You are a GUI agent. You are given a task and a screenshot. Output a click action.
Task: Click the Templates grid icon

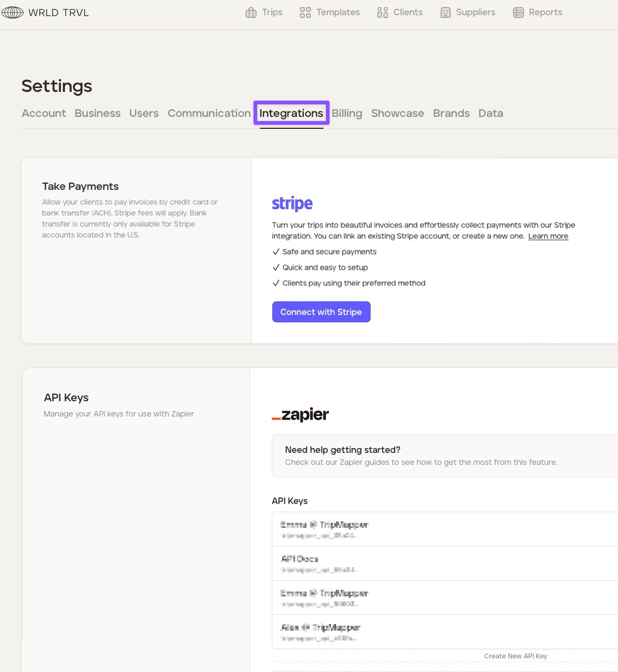click(305, 13)
